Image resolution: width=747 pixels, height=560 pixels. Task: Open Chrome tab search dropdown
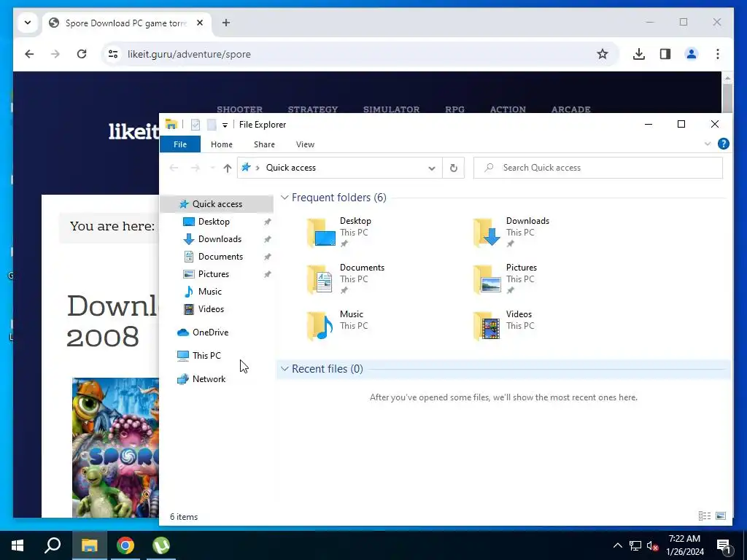click(x=28, y=23)
